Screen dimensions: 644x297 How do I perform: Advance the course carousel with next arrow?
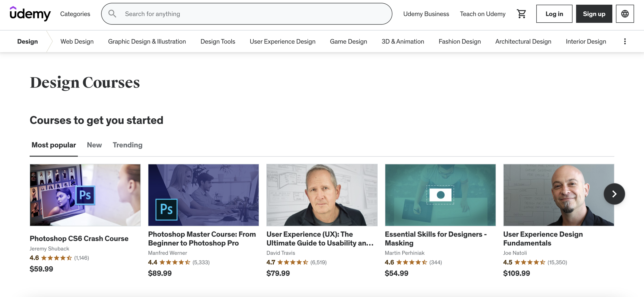[614, 194]
